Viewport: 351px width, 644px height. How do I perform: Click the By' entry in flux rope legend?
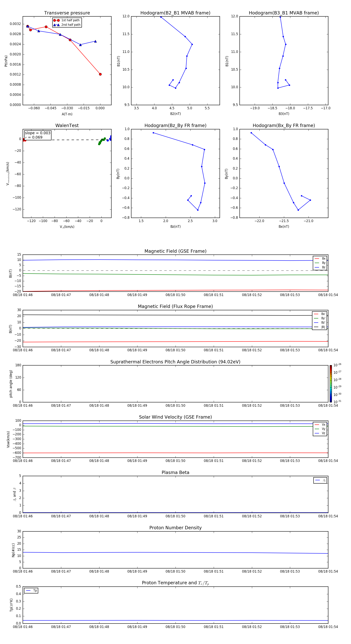(x=320, y=318)
